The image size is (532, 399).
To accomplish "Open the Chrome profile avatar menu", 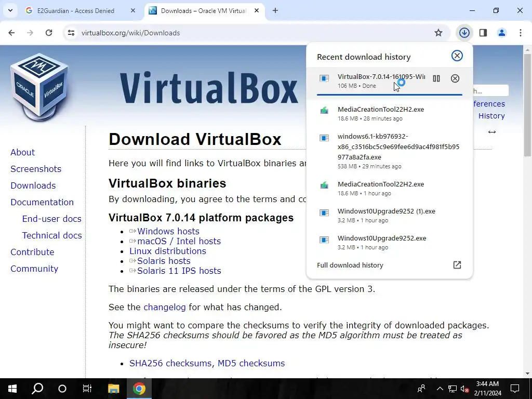I will pyautogui.click(x=502, y=33).
